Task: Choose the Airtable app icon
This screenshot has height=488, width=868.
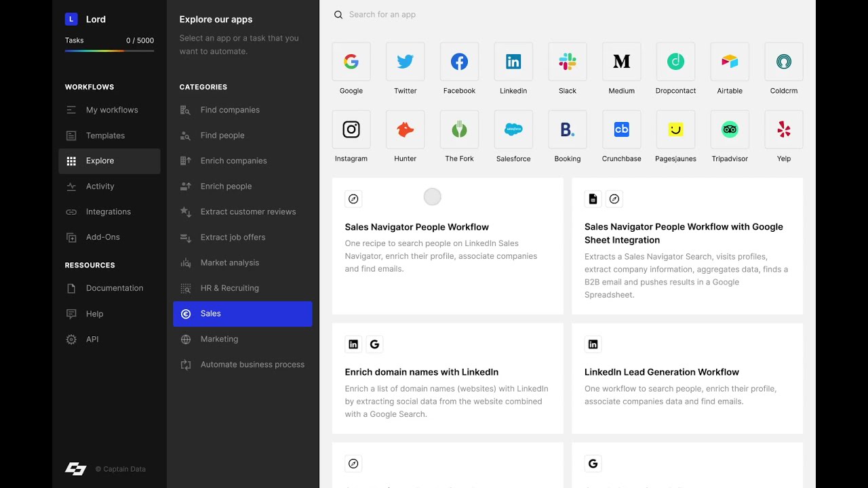Action: pos(730,62)
